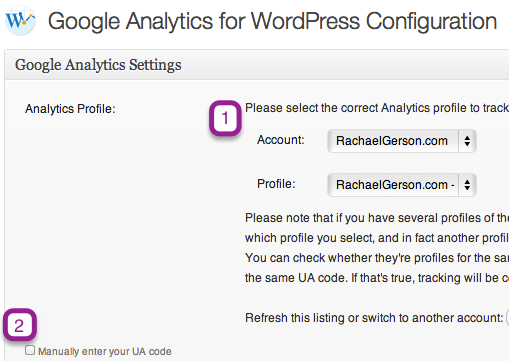Click the line starting 'the same UA code'
Image resolution: width=509 pixels, height=361 pixels.
pyautogui.click(x=377, y=278)
